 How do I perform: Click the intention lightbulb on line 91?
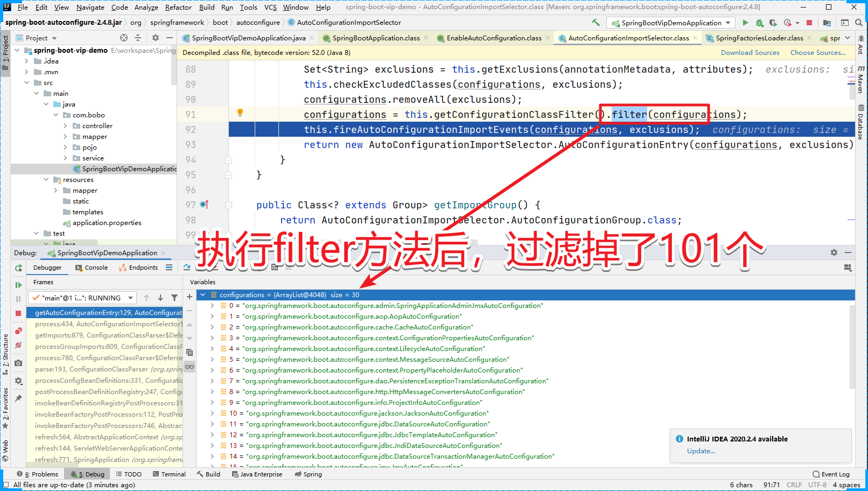[x=240, y=113]
